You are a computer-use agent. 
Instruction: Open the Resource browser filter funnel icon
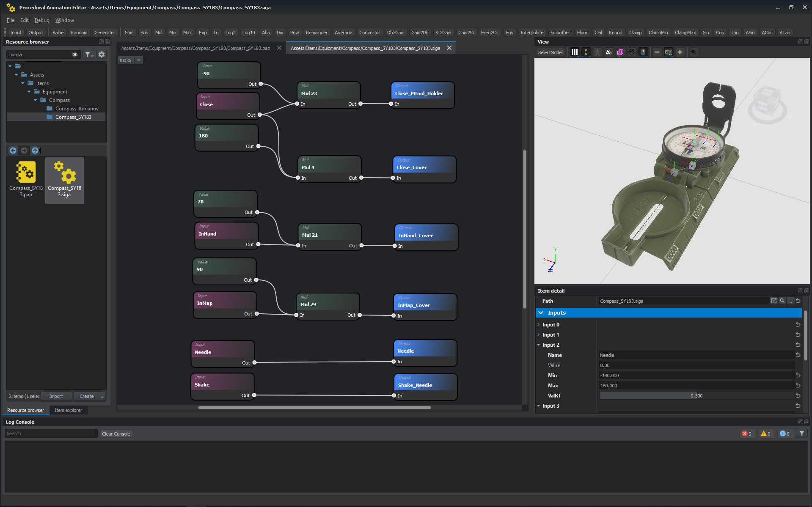click(x=88, y=55)
